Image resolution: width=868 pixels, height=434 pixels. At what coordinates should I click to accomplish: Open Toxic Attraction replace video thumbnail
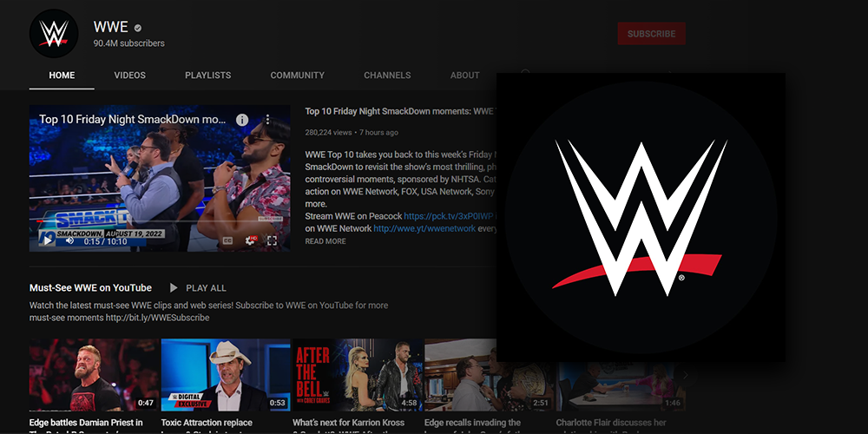pos(226,375)
